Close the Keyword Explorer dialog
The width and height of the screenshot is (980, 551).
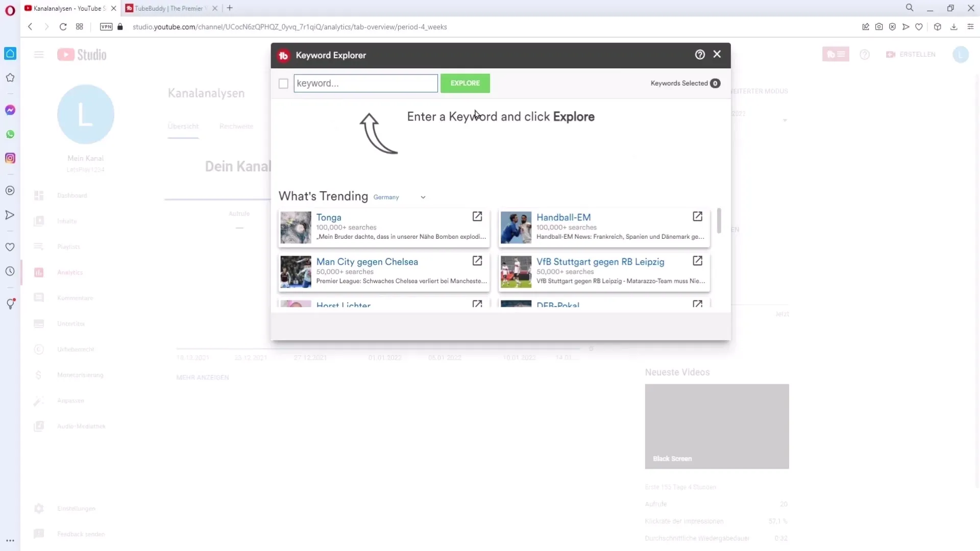click(717, 54)
